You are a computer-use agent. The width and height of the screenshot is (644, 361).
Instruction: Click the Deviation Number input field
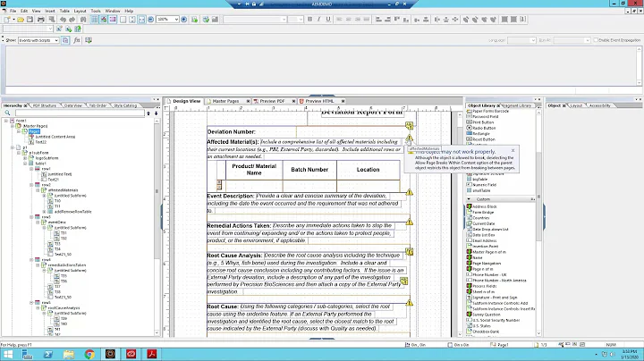(352, 131)
